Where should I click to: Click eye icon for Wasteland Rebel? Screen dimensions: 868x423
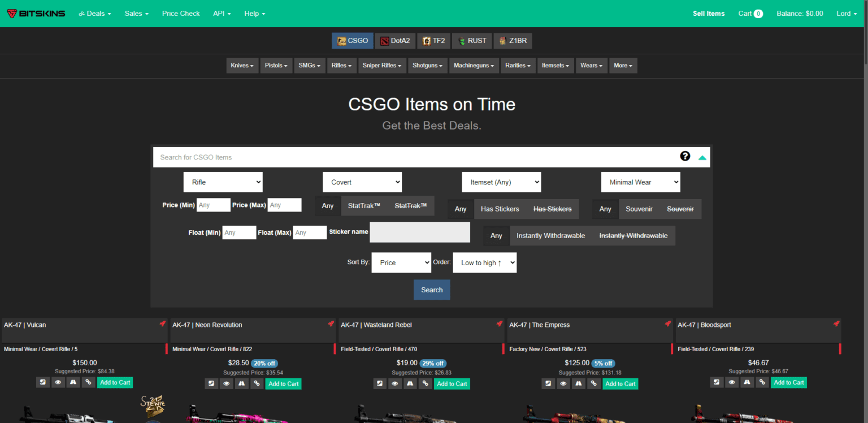click(395, 383)
